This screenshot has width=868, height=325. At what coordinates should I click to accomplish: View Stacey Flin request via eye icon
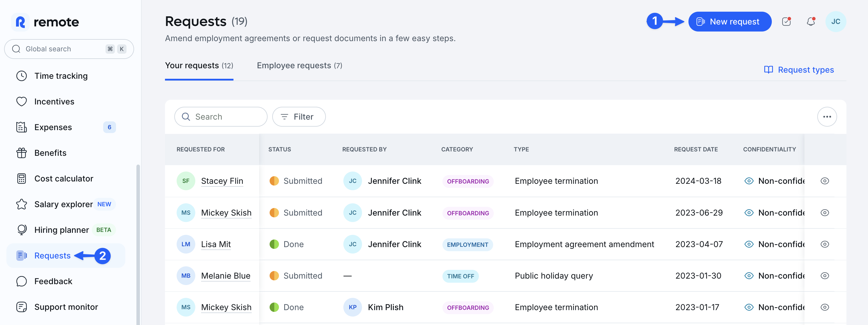point(825,181)
